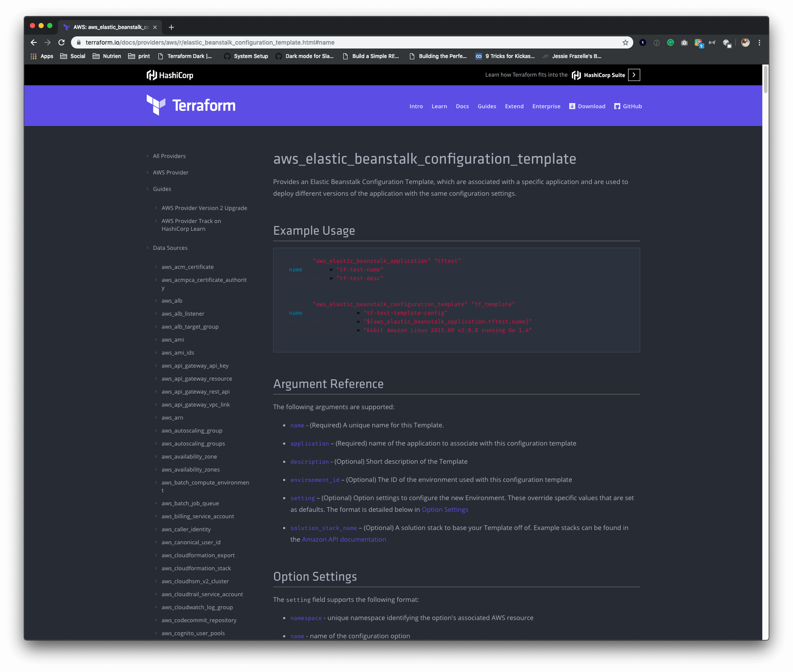The height and width of the screenshot is (672, 793).
Task: Open aws_api_gateway_rest_api sidebar entry
Action: [196, 391]
